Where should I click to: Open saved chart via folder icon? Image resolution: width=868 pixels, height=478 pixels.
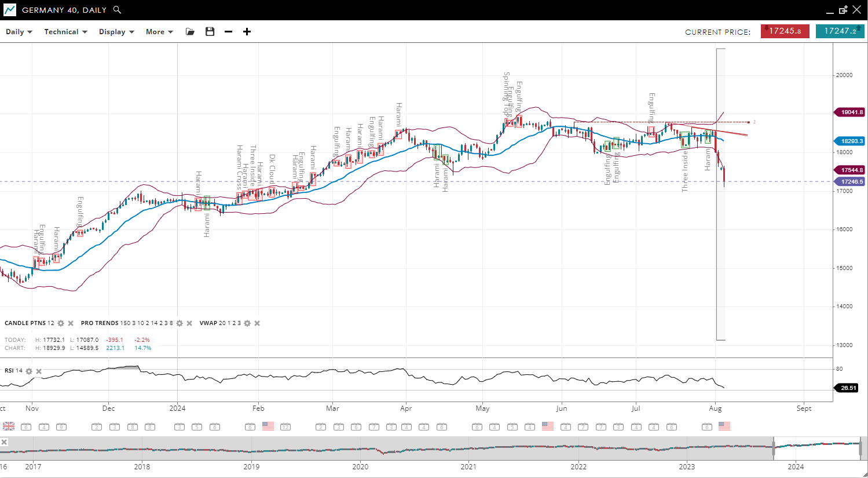coord(190,32)
